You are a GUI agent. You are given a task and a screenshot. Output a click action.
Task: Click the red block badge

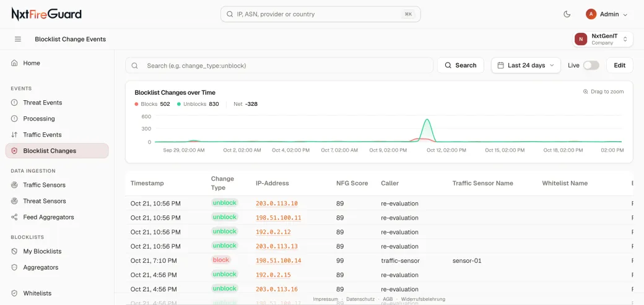click(x=221, y=260)
